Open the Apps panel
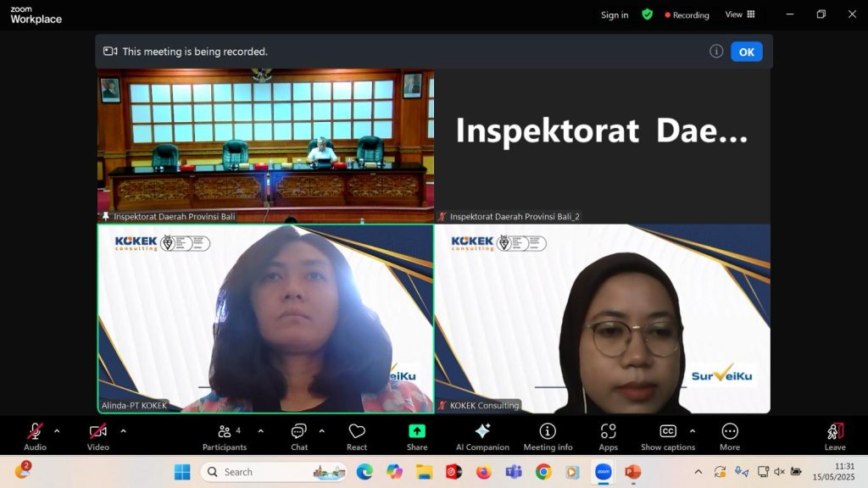The image size is (868, 488). click(x=608, y=436)
